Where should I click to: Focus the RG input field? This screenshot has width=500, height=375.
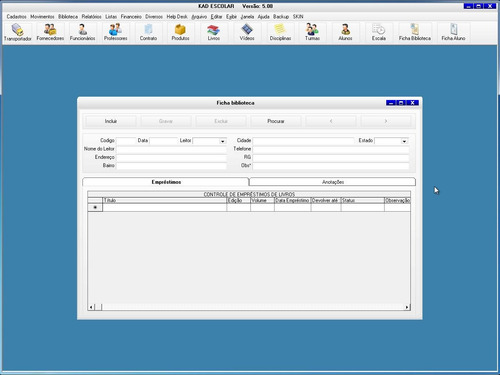pos(331,158)
